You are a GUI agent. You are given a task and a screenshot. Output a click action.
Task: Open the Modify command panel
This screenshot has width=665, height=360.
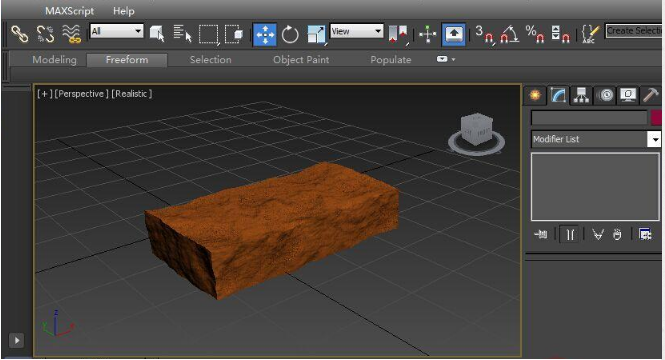[x=558, y=95]
